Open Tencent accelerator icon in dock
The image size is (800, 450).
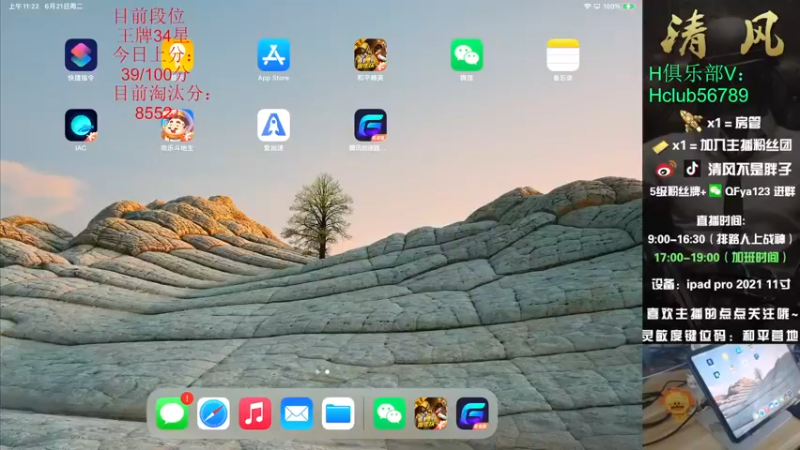[x=472, y=413]
